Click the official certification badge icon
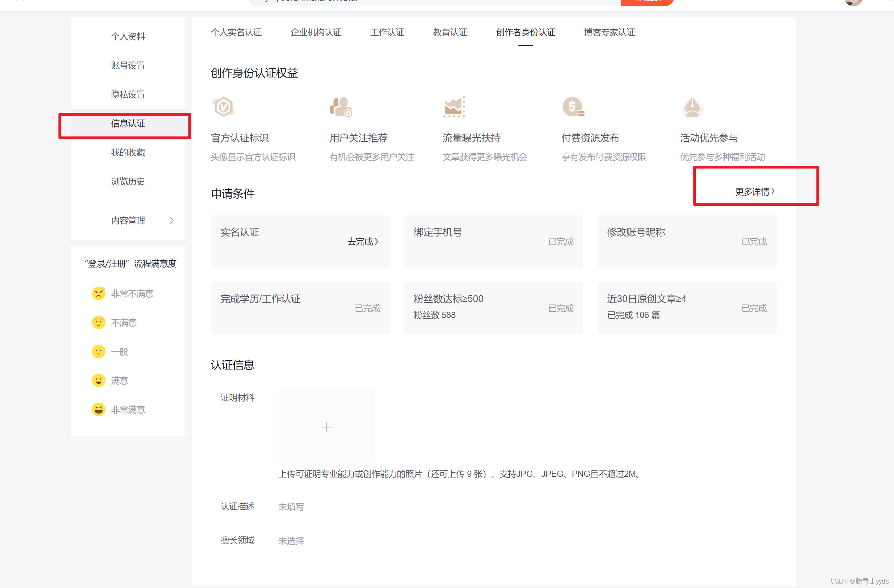The width and height of the screenshot is (894, 588). (223, 107)
